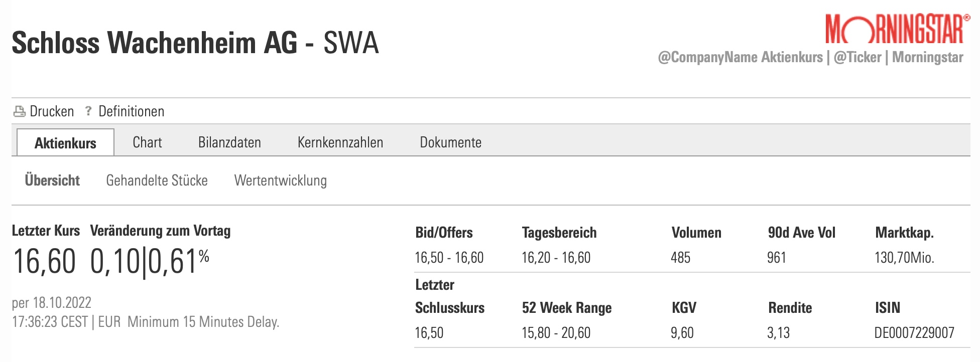Click the Rendite value 3,13
Viewport: 980px width, 362px height.
[x=778, y=333]
